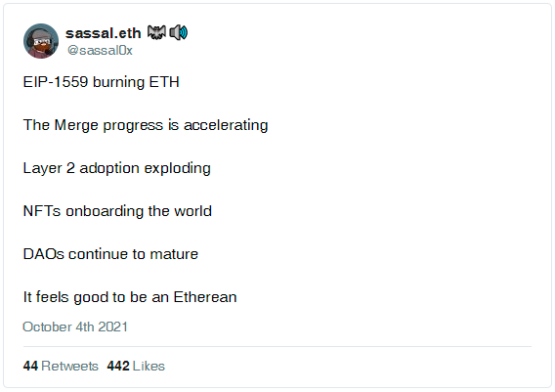
Task: Click the sassal.eth display name
Action: [x=104, y=33]
